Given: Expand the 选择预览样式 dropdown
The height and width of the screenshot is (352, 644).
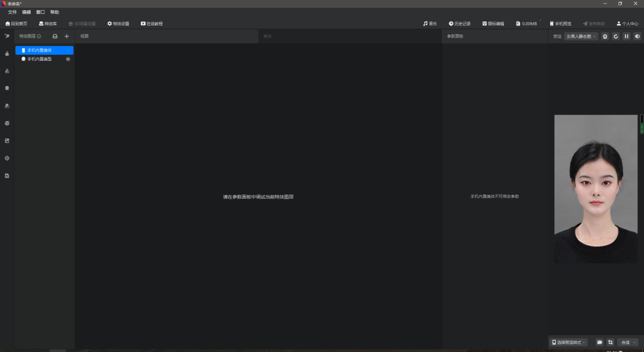Looking at the screenshot, I should [x=569, y=342].
